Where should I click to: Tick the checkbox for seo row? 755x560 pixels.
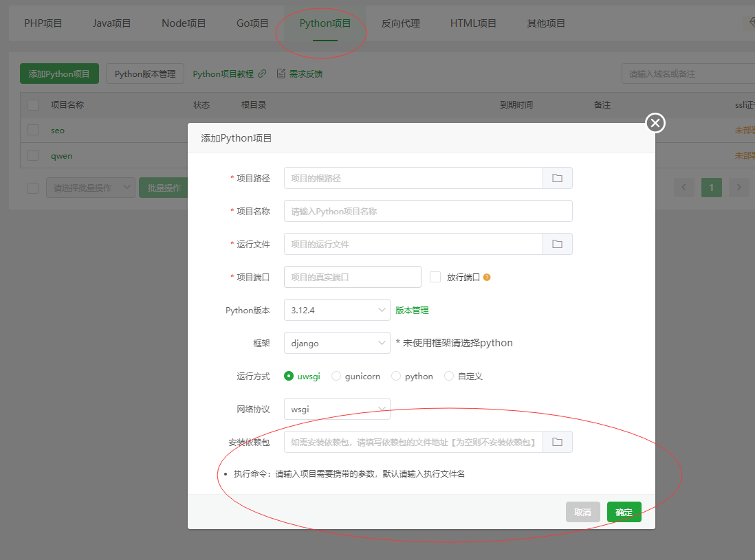pos(33,130)
